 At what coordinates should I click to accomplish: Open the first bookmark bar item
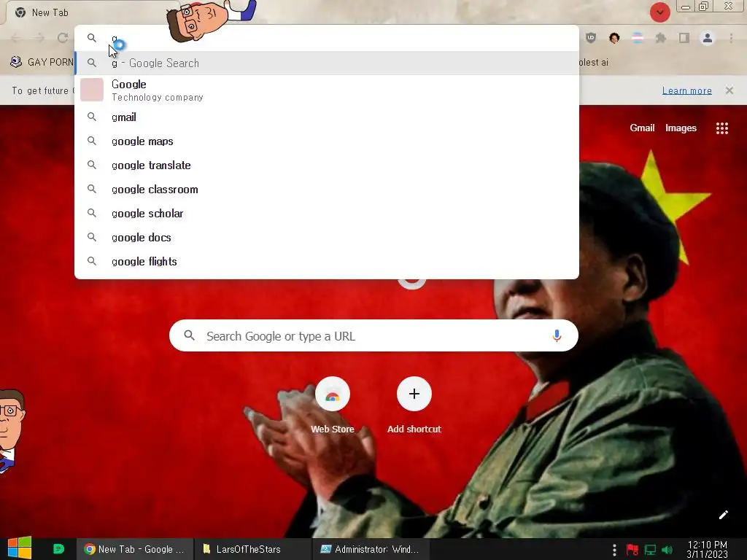[42, 63]
